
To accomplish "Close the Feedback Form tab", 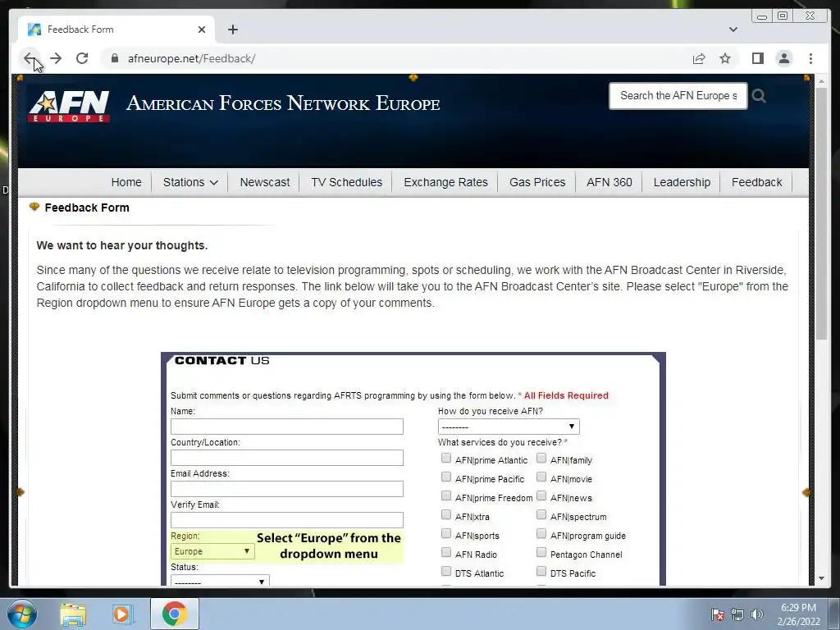I will (x=202, y=30).
